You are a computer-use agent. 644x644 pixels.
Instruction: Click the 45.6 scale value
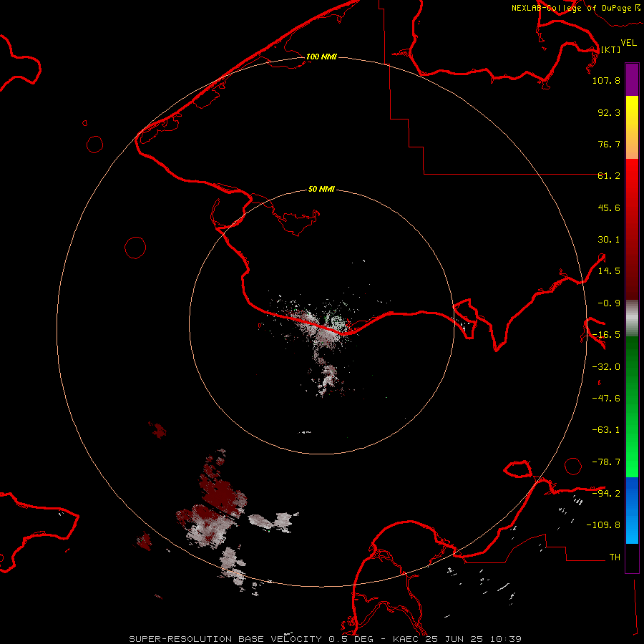click(x=609, y=208)
